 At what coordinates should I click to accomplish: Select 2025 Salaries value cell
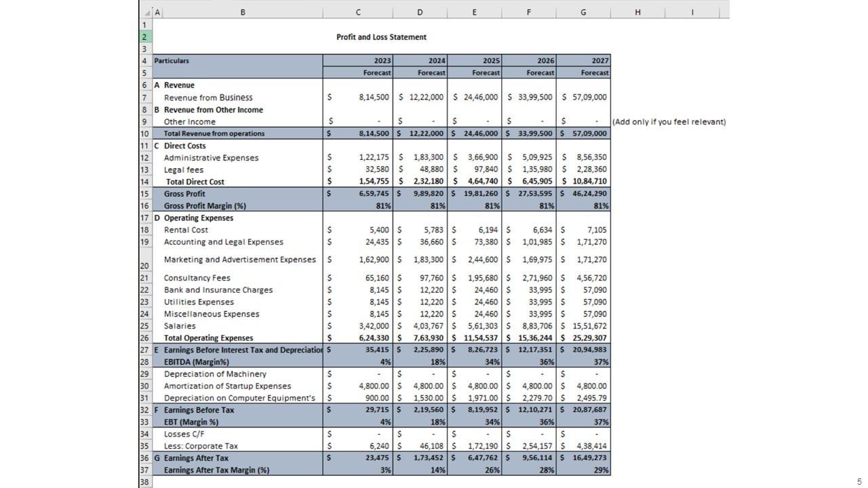coord(483,326)
